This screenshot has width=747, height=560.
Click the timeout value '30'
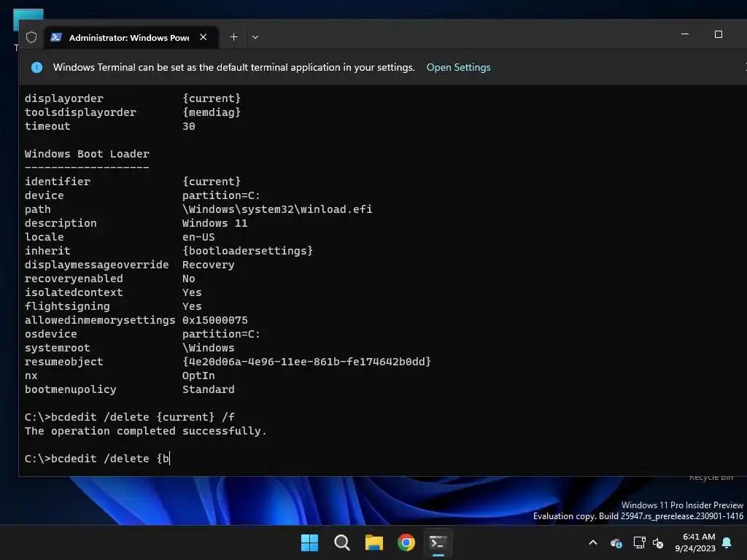point(189,126)
